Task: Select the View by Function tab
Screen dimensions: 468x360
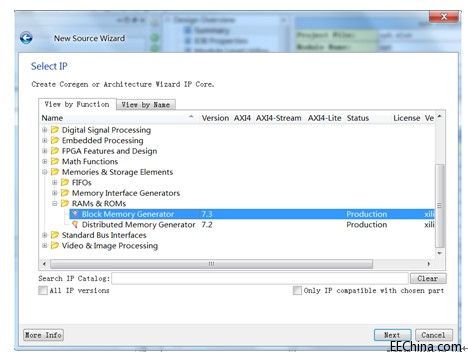Action: [x=77, y=104]
